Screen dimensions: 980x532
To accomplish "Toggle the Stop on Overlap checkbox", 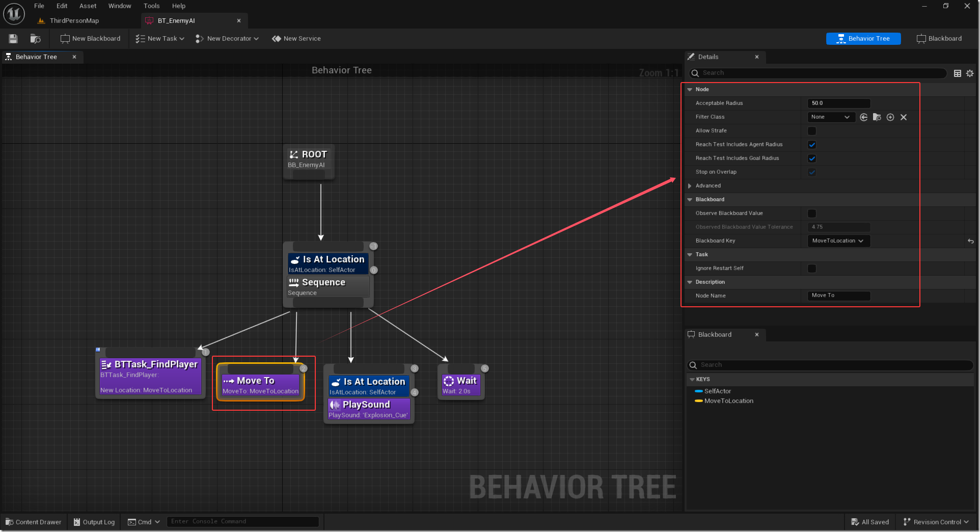I will tap(812, 172).
